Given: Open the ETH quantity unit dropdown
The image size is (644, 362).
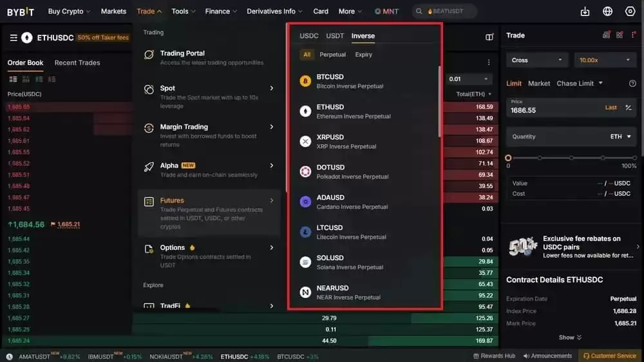Looking at the screenshot, I should click(620, 137).
